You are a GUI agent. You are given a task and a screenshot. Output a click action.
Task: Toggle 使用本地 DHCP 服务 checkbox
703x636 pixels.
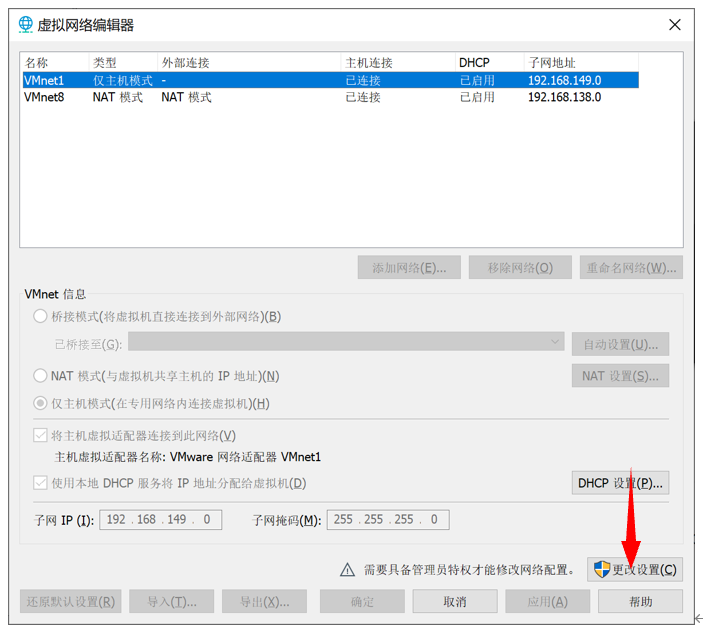[x=40, y=483]
